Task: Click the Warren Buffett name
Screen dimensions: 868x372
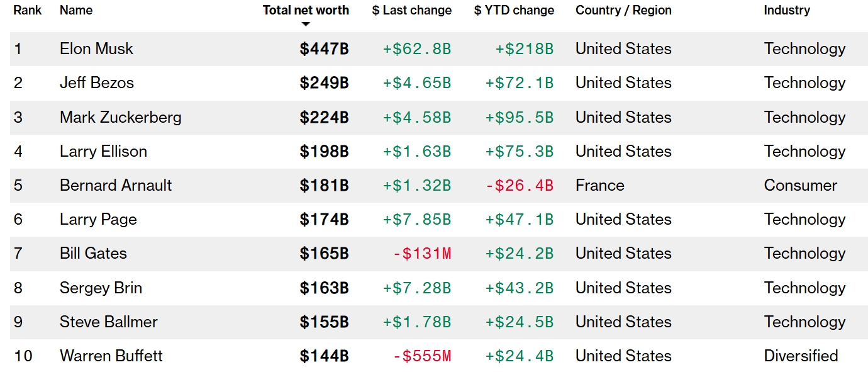Action: coord(111,356)
